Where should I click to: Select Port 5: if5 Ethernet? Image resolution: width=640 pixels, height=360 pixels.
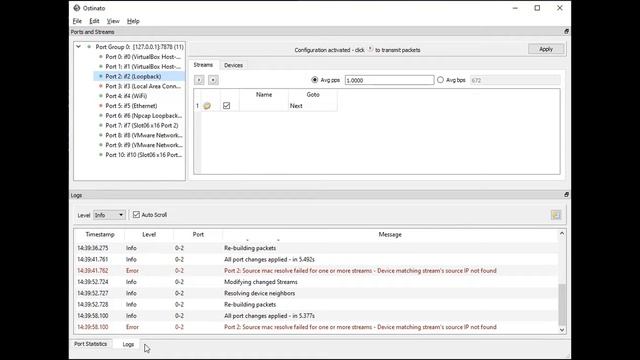(x=131, y=106)
